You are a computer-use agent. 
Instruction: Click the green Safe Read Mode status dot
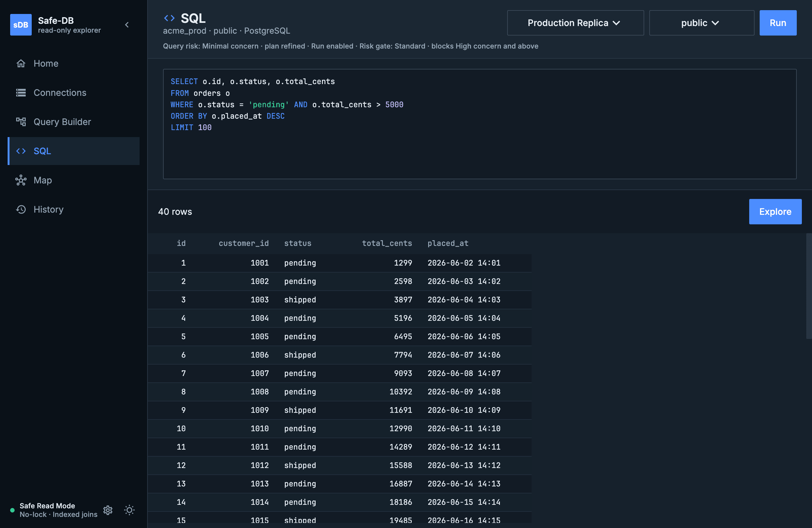[12, 510]
